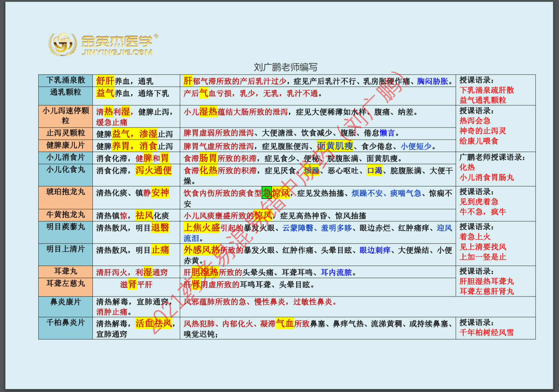
Task: Click the blue text 云蒙障翳、羞明多眵
Action: pos(317,228)
